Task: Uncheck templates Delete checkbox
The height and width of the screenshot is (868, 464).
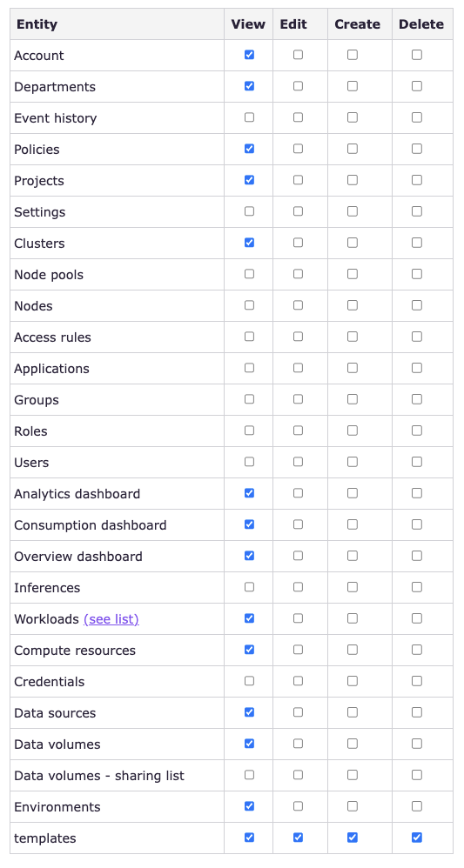Action: [x=416, y=837]
